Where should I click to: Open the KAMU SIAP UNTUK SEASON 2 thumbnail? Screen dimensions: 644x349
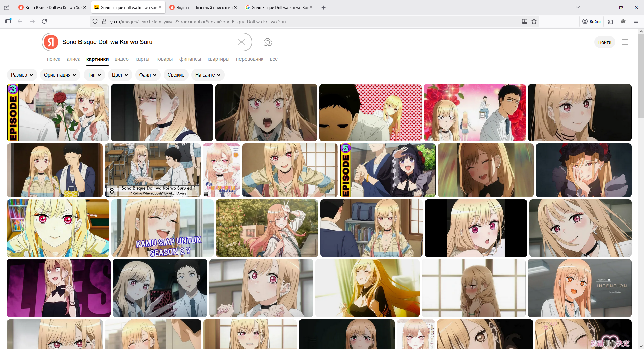162,228
